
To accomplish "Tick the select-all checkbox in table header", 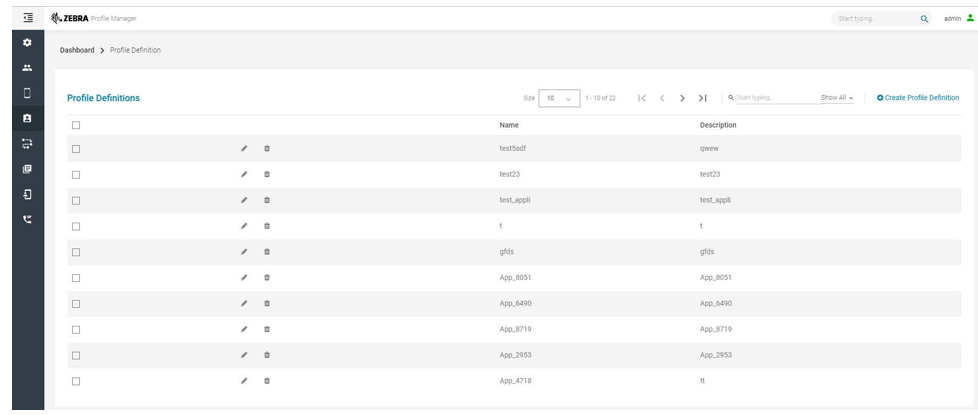I will [x=76, y=125].
